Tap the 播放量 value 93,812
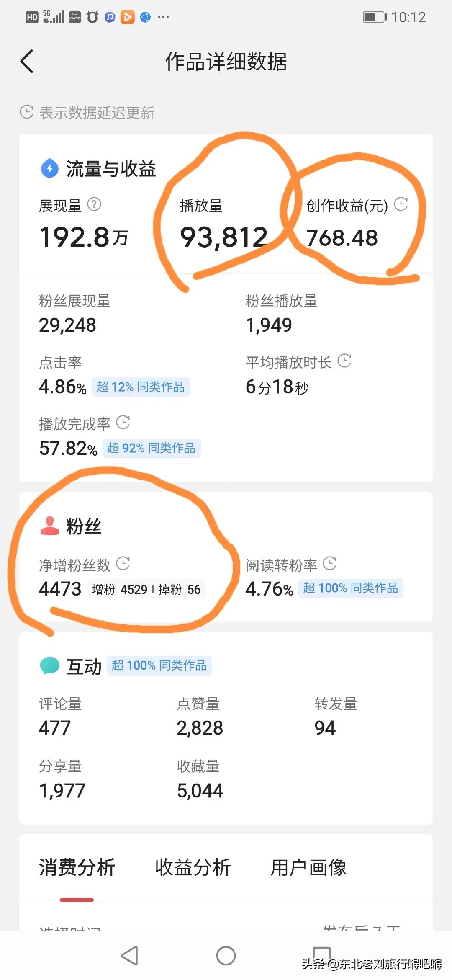This screenshot has width=452, height=980. tap(223, 237)
